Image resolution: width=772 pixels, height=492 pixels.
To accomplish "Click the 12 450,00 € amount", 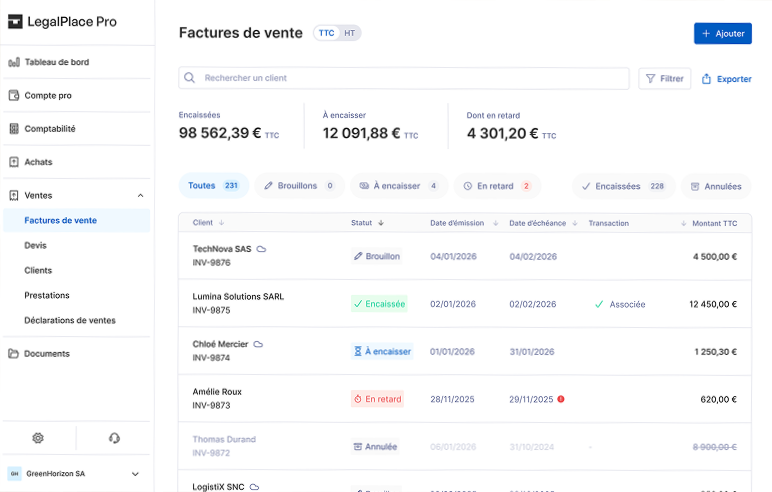I will (713, 304).
